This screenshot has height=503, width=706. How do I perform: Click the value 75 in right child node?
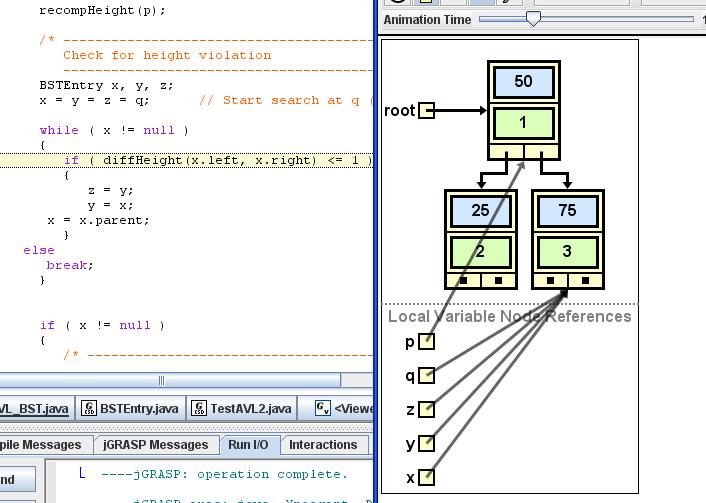pos(567,210)
